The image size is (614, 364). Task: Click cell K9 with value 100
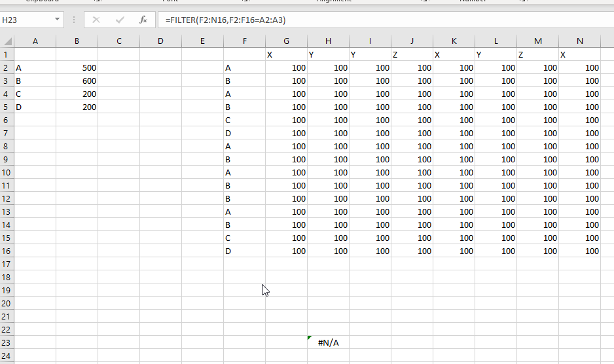click(454, 159)
